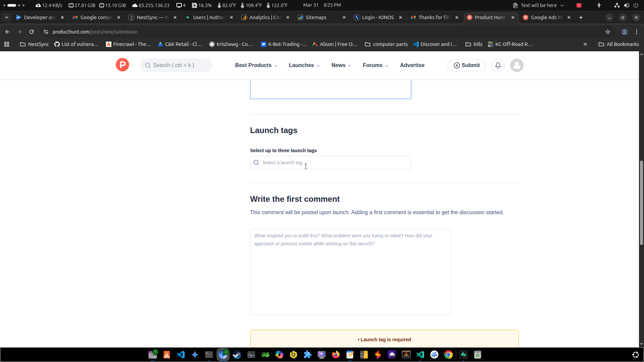Open Firefox from the dock

336,355
